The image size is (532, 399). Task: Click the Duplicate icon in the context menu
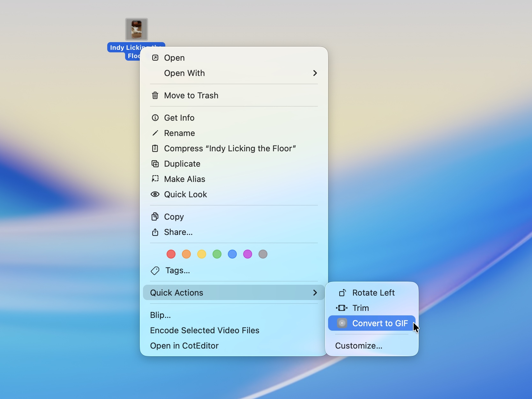155,164
